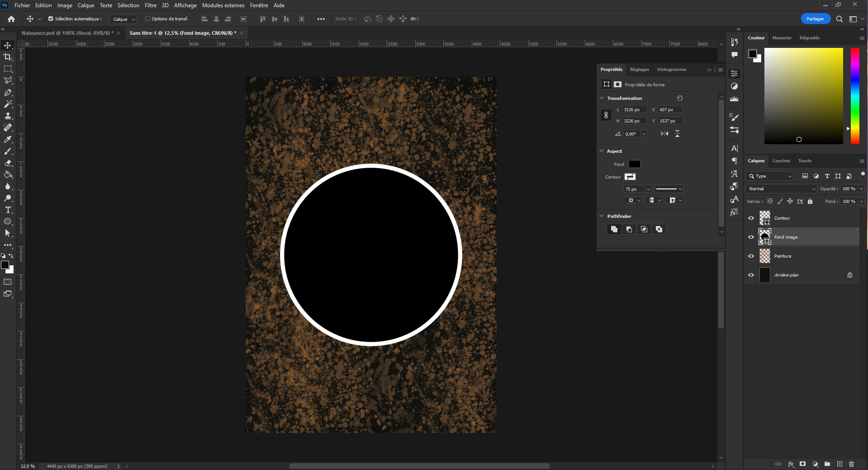Create a new layer with plus icon
Screen dimensions: 868x470
coord(840,464)
